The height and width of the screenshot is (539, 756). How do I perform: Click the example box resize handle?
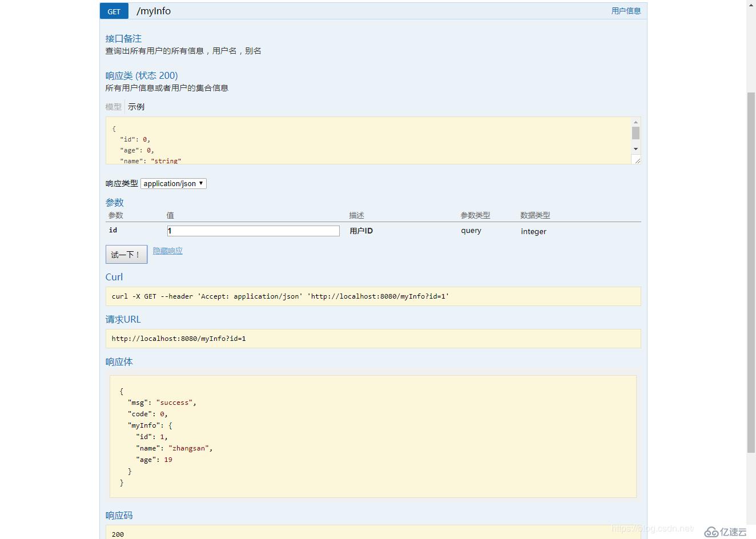[x=637, y=160]
